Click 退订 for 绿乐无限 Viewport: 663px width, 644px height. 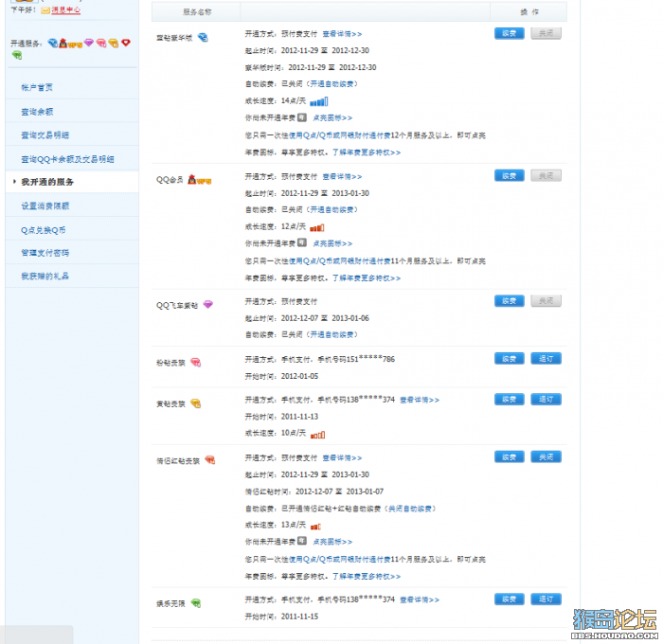point(546,599)
